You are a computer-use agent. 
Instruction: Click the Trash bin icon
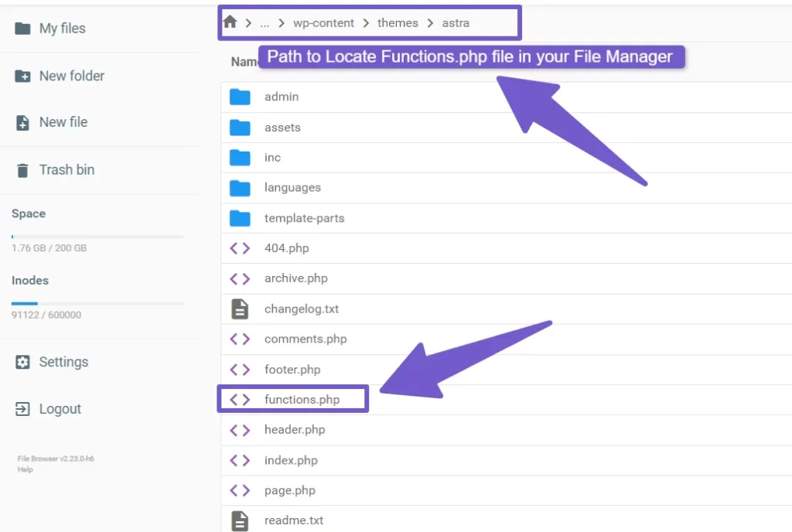tap(23, 170)
